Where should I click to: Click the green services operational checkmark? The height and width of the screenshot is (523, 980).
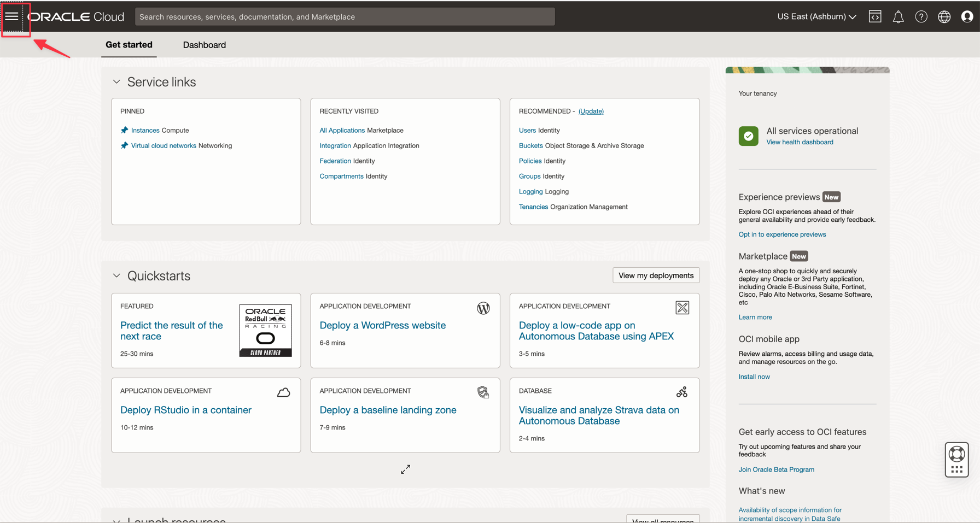click(748, 136)
